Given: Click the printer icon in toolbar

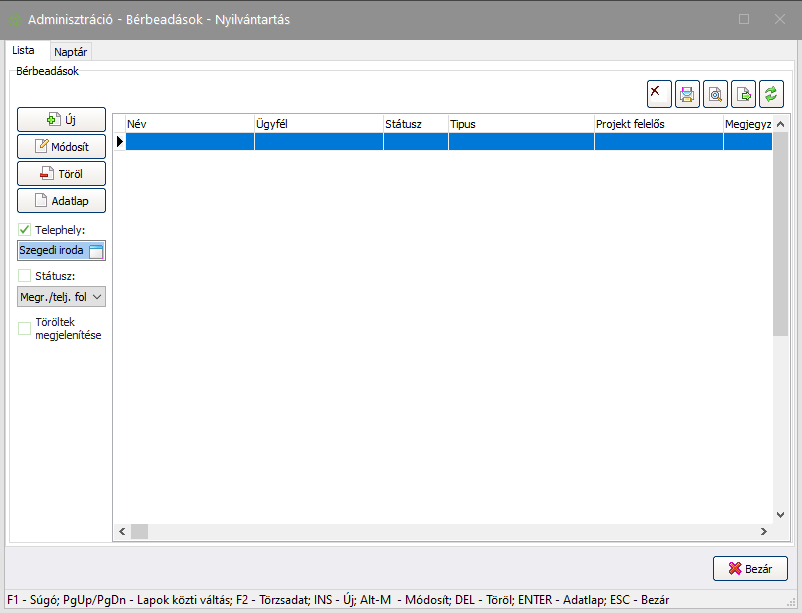Looking at the screenshot, I should coord(687,93).
